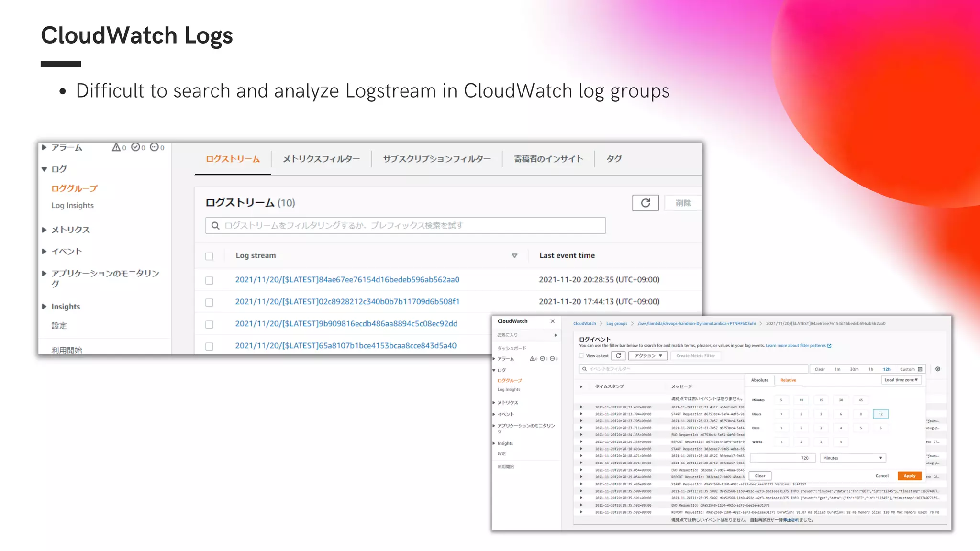Expand the 20:28:23.432 log event row
The image size is (980, 551).
581,407
